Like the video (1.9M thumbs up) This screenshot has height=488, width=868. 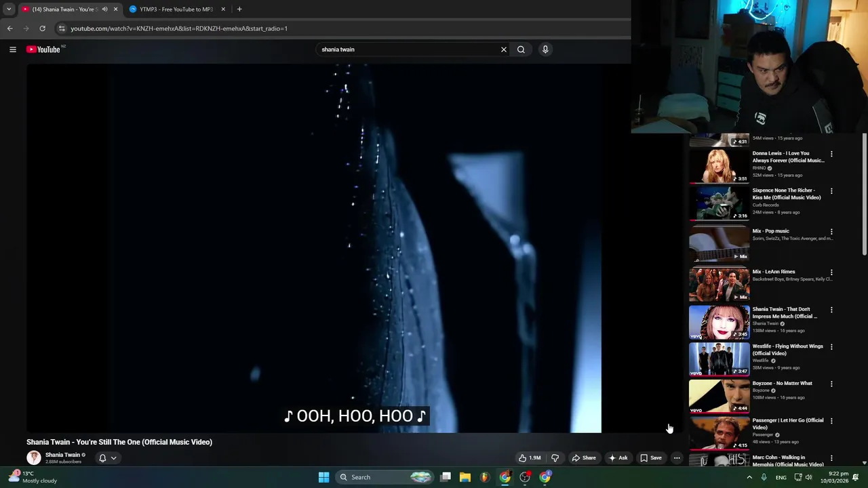tap(530, 458)
